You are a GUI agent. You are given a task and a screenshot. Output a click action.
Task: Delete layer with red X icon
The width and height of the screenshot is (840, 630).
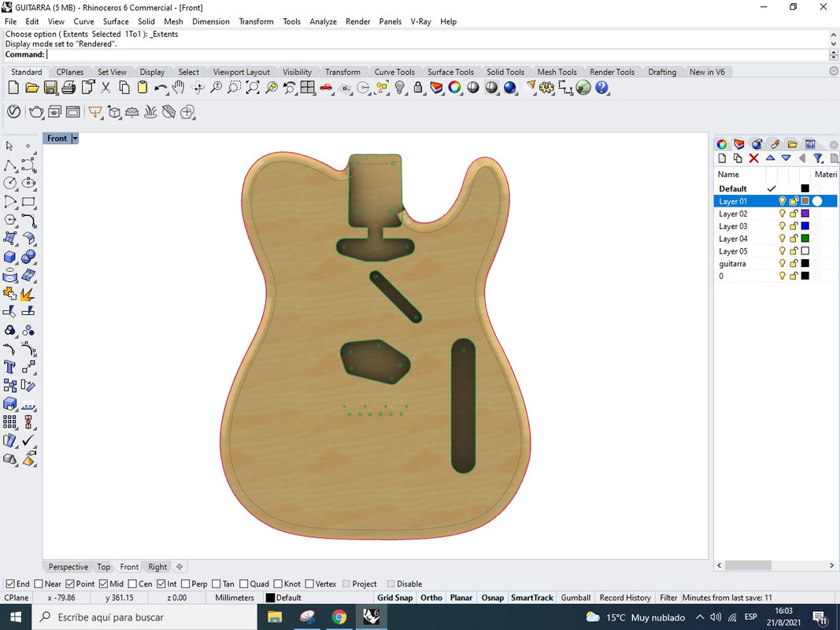click(x=753, y=158)
